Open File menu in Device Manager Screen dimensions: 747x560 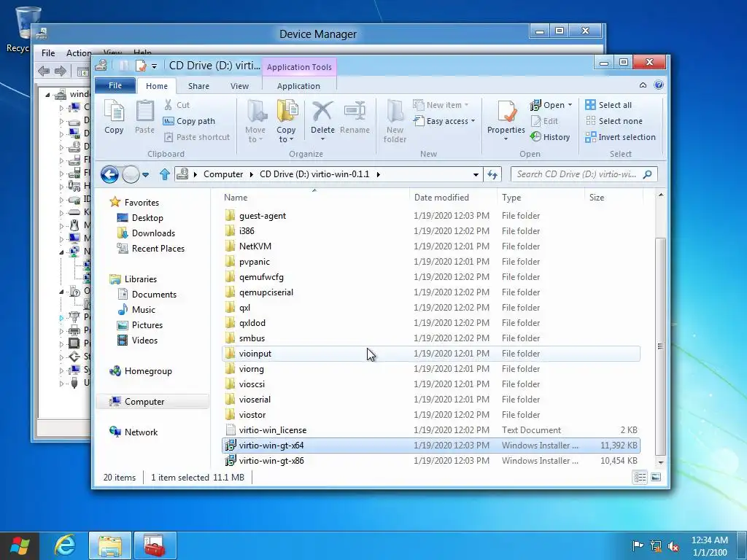pos(47,52)
